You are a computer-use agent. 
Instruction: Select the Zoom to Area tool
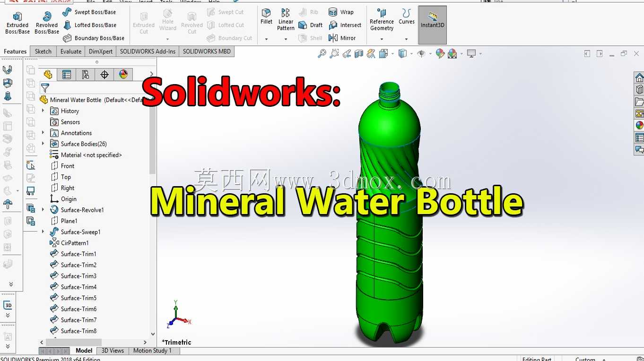point(334,54)
